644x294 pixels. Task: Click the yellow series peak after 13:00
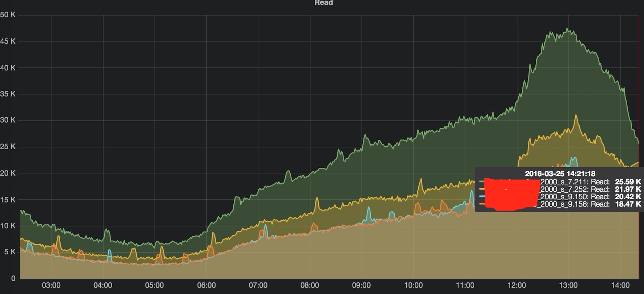[x=576, y=115]
